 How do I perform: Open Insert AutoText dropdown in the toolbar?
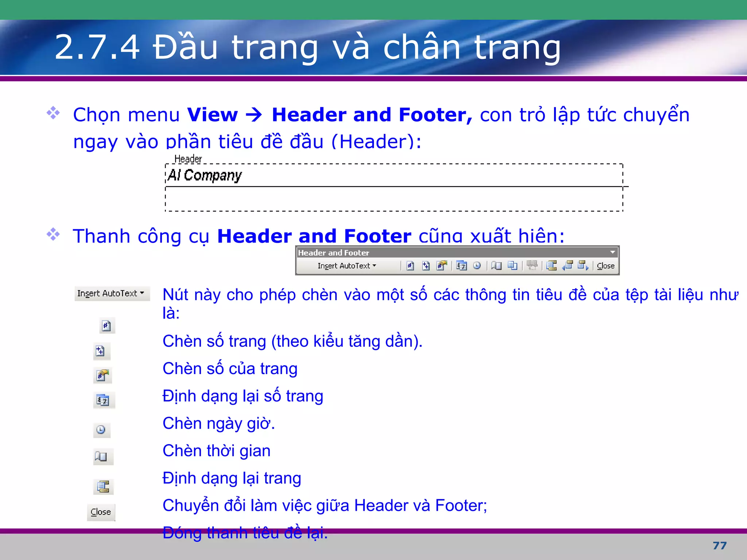click(x=347, y=266)
